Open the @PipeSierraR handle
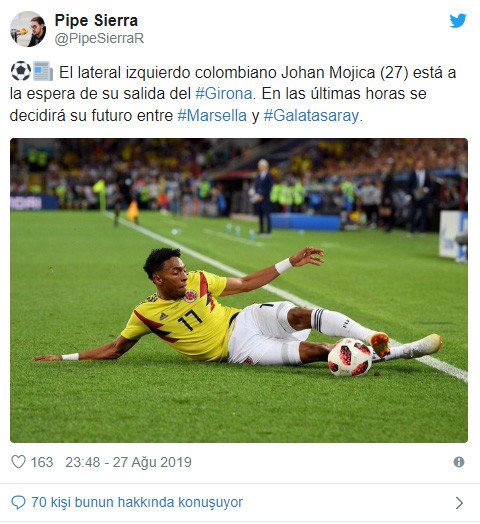 pyautogui.click(x=99, y=38)
